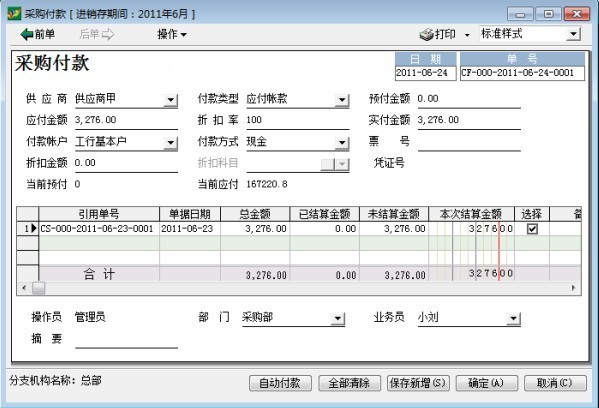Click the 总金额 column header
This screenshot has height=408, width=599.
[255, 214]
